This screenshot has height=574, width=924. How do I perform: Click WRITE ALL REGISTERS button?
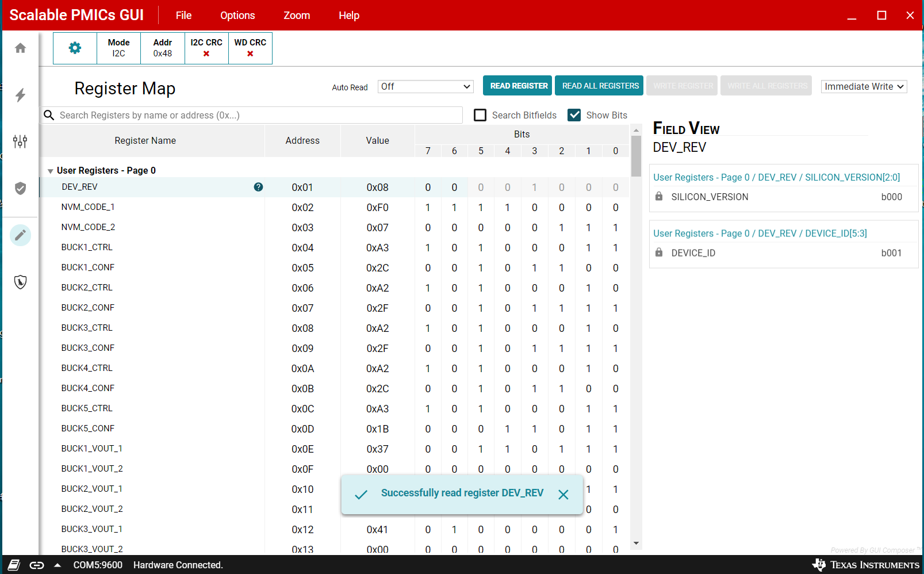[x=766, y=86]
